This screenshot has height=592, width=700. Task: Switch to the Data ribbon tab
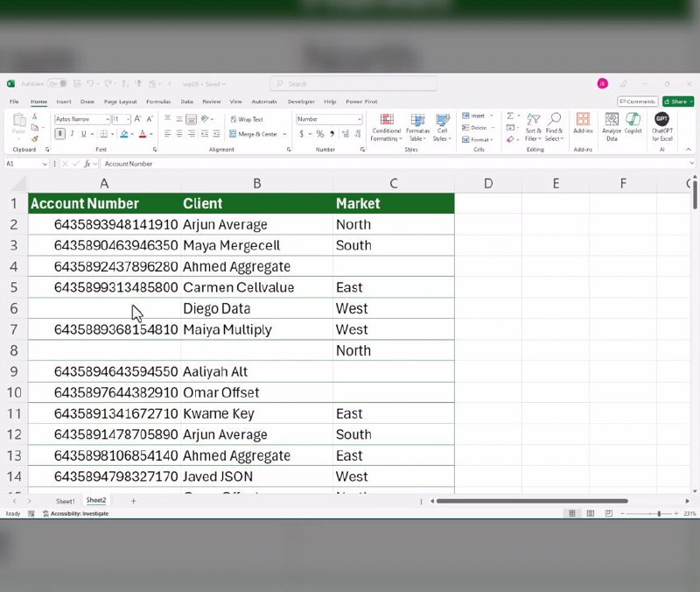pos(187,101)
